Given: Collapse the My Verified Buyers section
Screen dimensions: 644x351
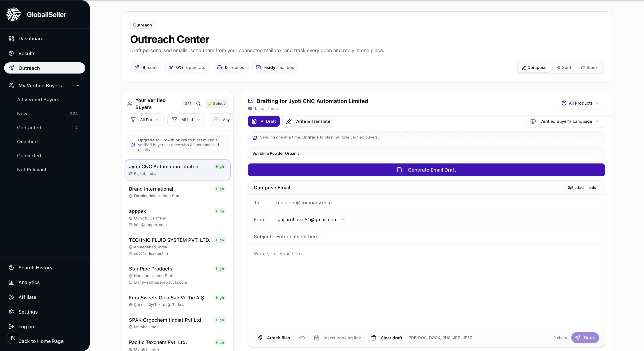Looking at the screenshot, I should [x=78, y=86].
